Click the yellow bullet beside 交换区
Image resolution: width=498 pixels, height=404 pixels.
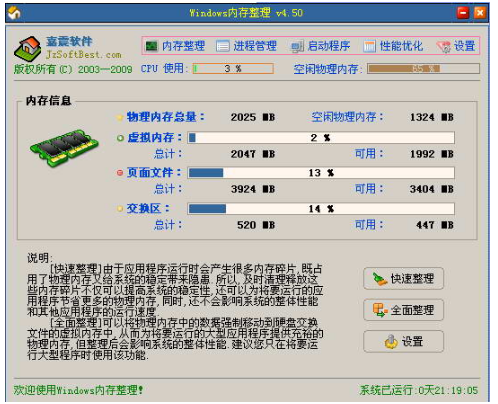[x=120, y=209]
